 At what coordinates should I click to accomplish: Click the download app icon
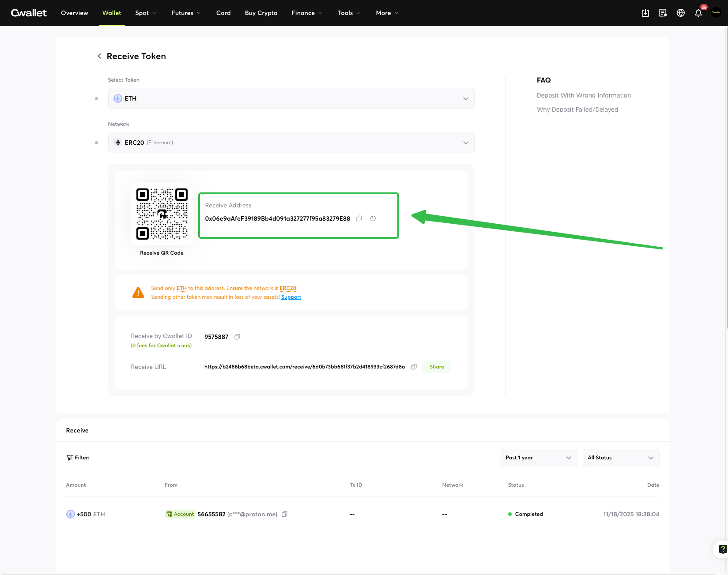[x=645, y=13]
